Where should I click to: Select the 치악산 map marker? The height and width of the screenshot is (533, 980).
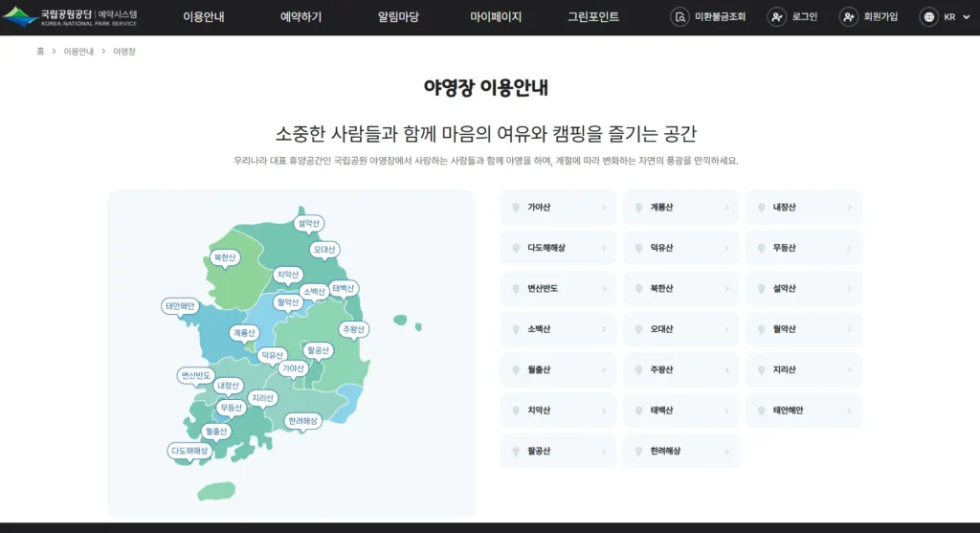[288, 277]
